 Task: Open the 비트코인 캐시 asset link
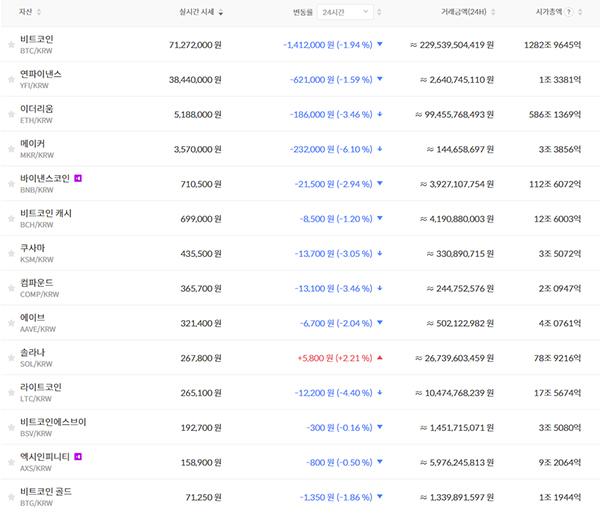pos(46,213)
